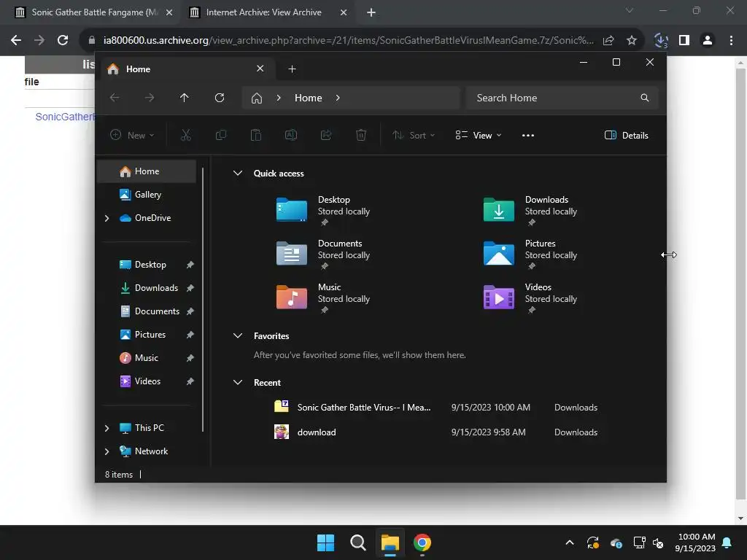The height and width of the screenshot is (560, 747).
Task: Open the Documents folder in Quick access
Action: 324,254
